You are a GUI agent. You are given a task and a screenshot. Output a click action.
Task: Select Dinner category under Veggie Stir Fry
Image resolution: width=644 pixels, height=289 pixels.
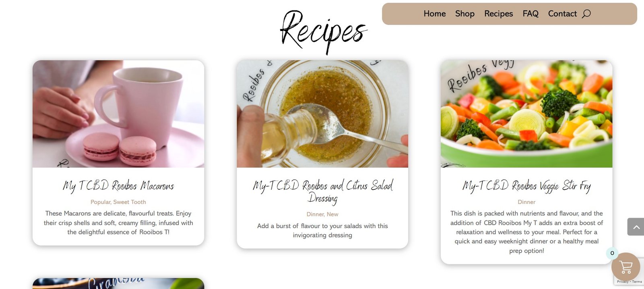(526, 202)
